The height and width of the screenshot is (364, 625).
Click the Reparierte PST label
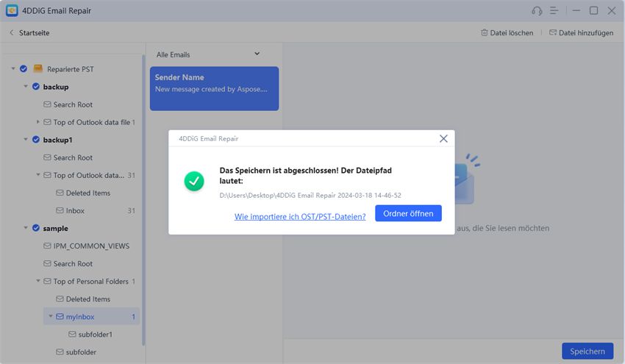pyautogui.click(x=71, y=69)
